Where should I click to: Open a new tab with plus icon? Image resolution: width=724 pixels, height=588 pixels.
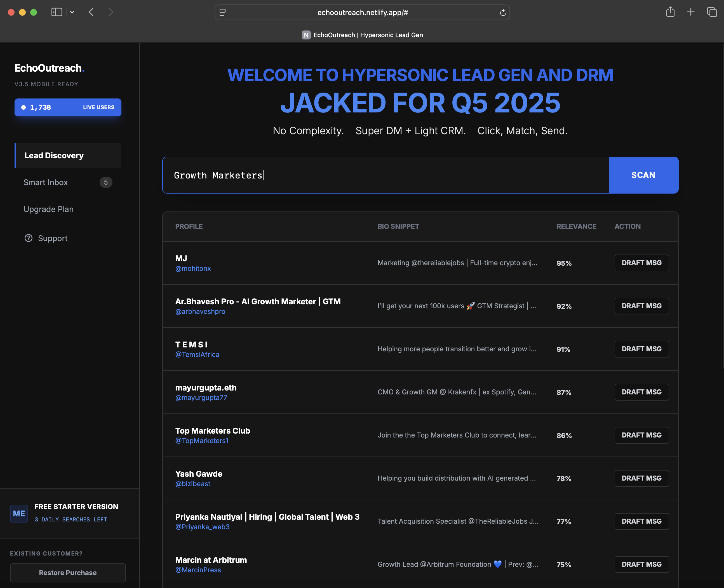coord(691,12)
